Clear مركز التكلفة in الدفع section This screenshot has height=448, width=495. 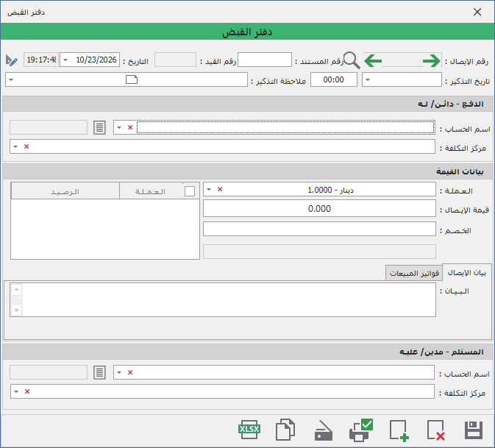pos(26,146)
